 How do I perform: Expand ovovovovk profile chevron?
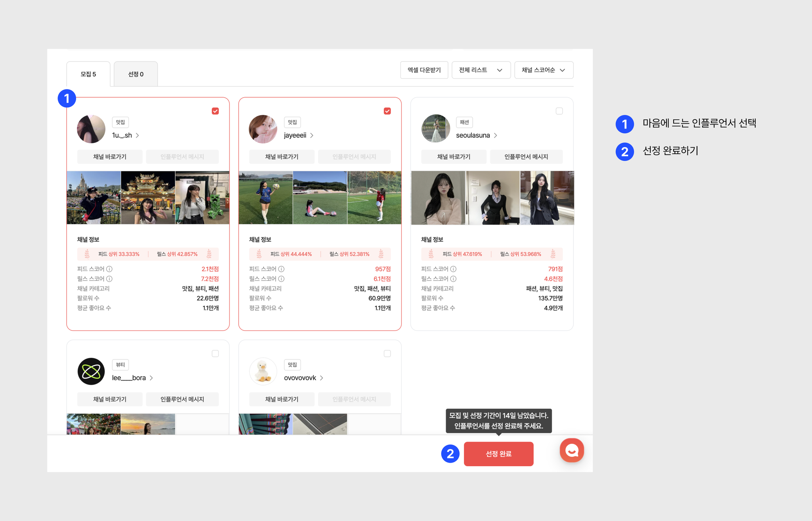[322, 378]
